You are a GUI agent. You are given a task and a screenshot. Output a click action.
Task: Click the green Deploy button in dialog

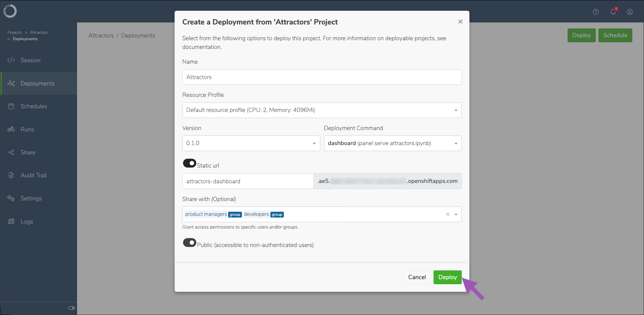pos(447,277)
